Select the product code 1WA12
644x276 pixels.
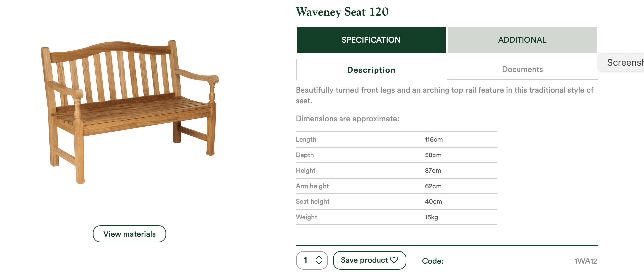pyautogui.click(x=586, y=261)
